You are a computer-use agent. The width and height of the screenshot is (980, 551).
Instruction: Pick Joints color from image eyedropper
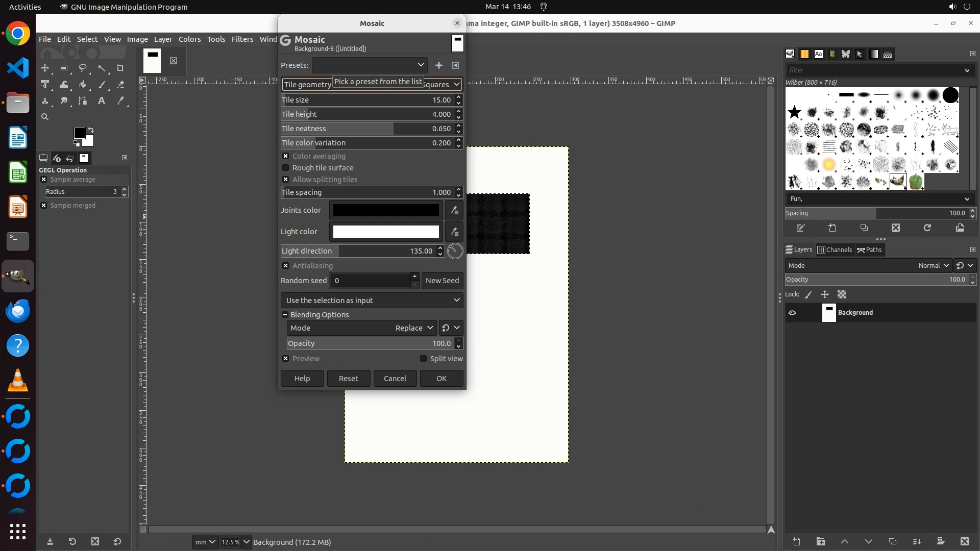tap(454, 210)
